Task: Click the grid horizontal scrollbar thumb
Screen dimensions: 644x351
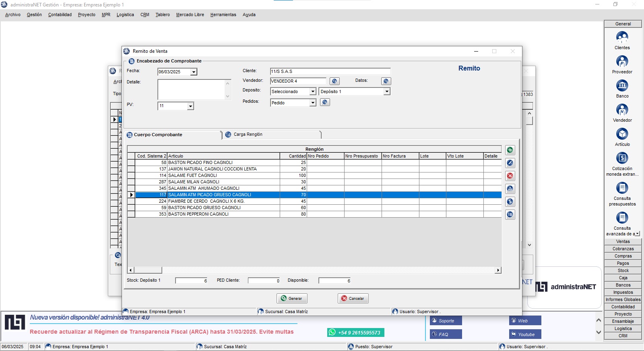Action: pyautogui.click(x=148, y=270)
